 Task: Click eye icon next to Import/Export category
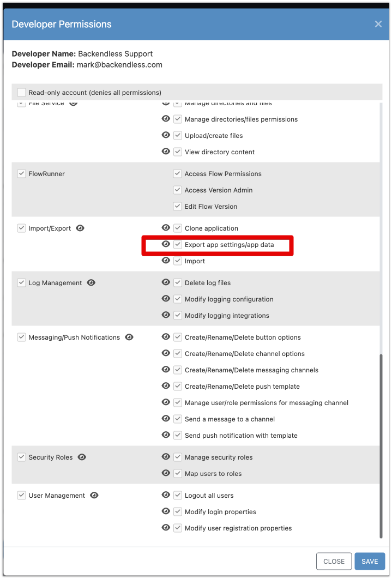coord(80,228)
